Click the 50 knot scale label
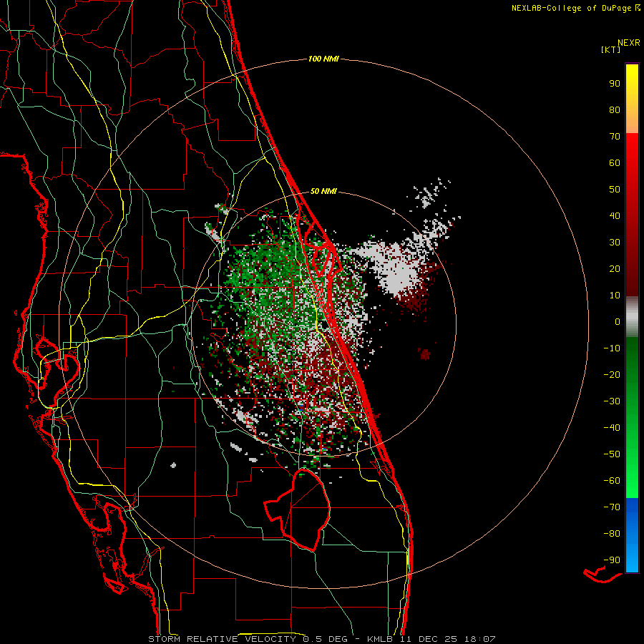Screen dimensions: 644x644 point(615,189)
